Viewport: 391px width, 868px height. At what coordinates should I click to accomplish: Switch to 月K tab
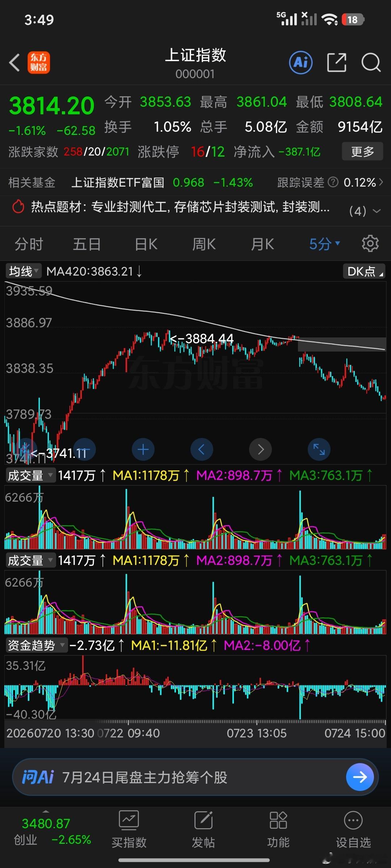(x=262, y=244)
